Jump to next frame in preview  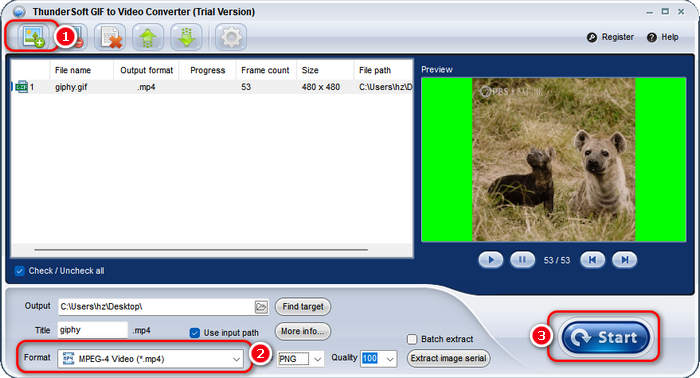coord(625,260)
